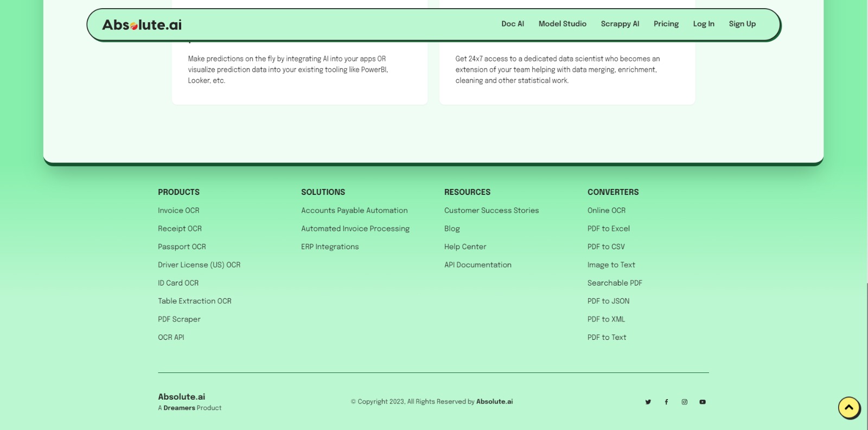
Task: Click the PRODUCTS column heading
Action: click(178, 192)
